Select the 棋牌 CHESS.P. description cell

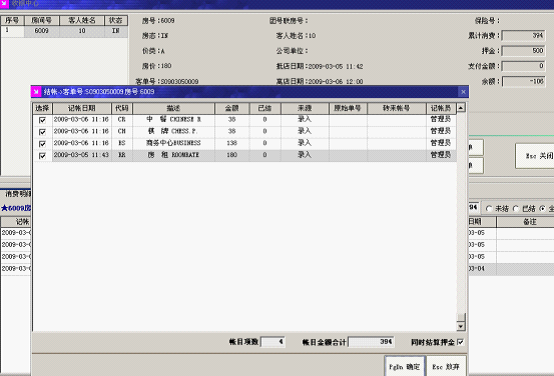[x=173, y=131]
